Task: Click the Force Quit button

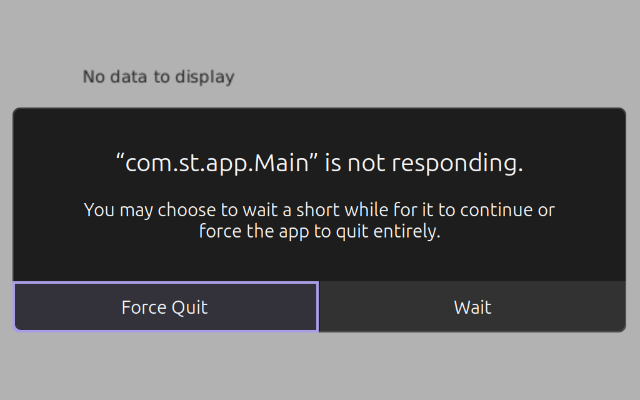Action: (x=165, y=307)
